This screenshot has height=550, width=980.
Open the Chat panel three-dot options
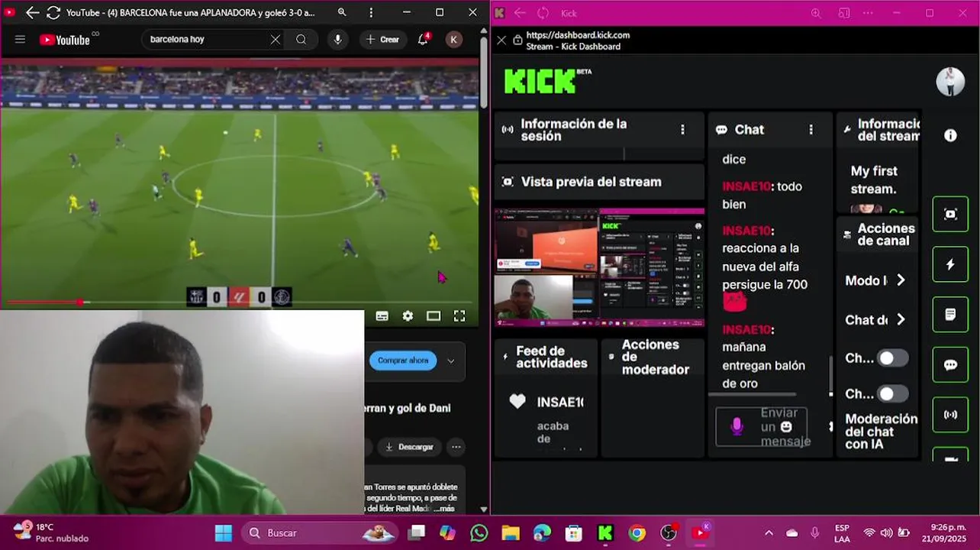tap(811, 130)
